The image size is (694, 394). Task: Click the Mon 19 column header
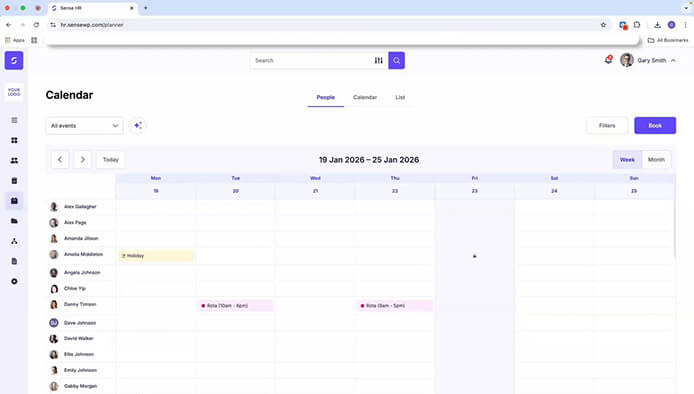pyautogui.click(x=156, y=185)
